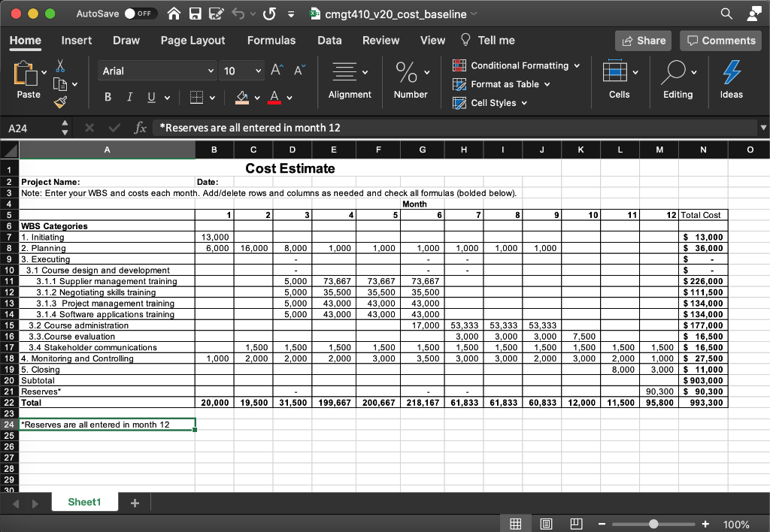
Task: Go to next sheet arrow
Action: coord(35,503)
